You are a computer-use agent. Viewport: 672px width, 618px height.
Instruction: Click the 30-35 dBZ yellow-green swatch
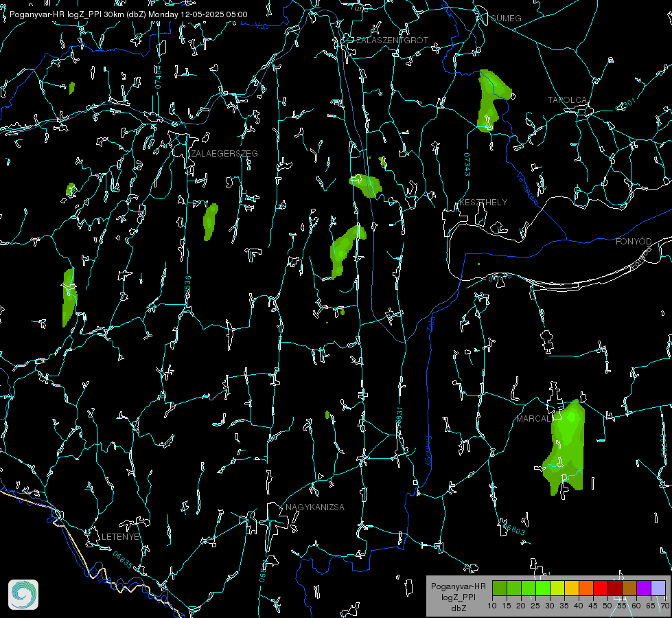point(557,588)
